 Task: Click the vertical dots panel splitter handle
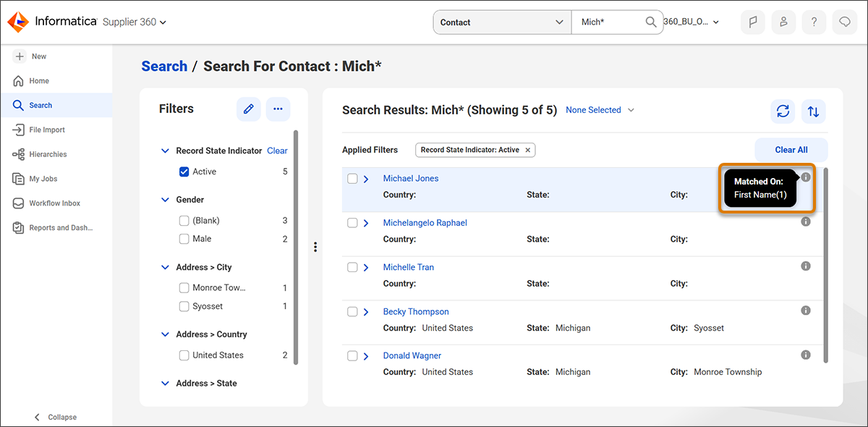[315, 247]
